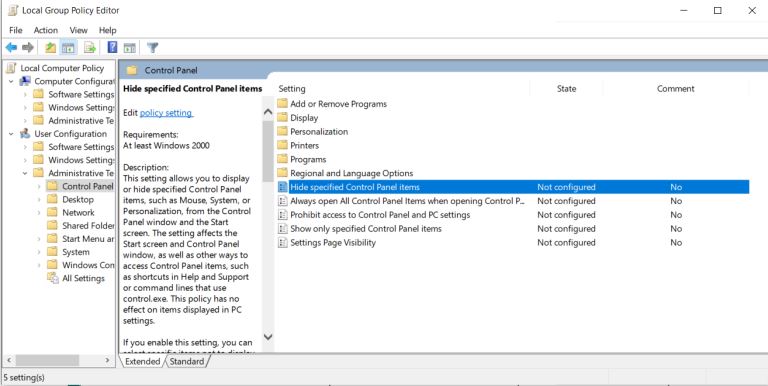768x386 pixels.
Task: Switch to the Standard tab
Action: [187, 362]
